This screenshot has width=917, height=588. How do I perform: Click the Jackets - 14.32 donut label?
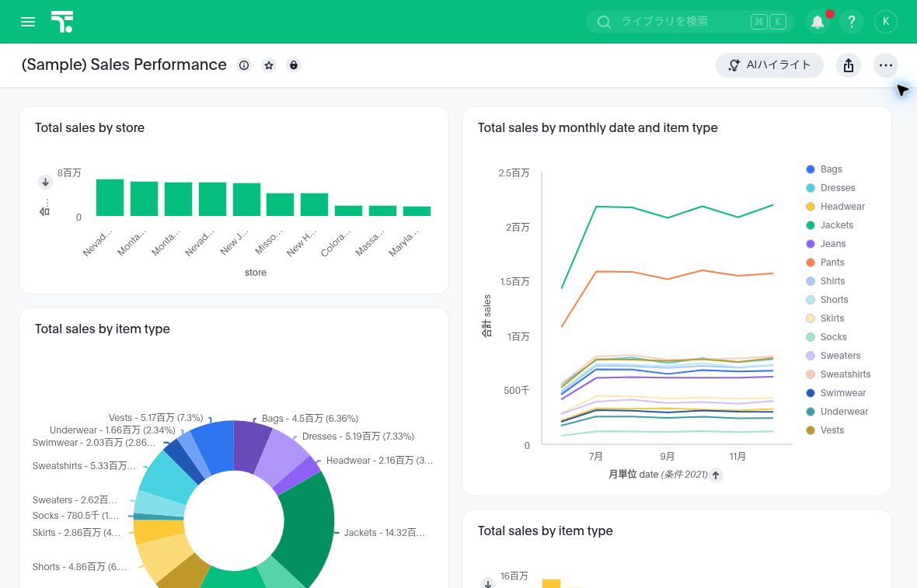pos(384,533)
